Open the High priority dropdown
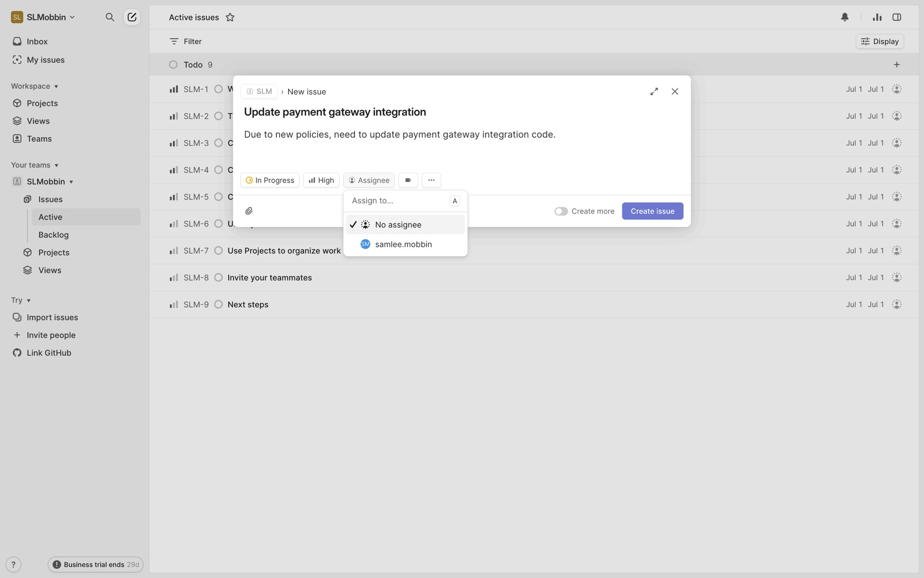This screenshot has width=924, height=578. tap(321, 180)
